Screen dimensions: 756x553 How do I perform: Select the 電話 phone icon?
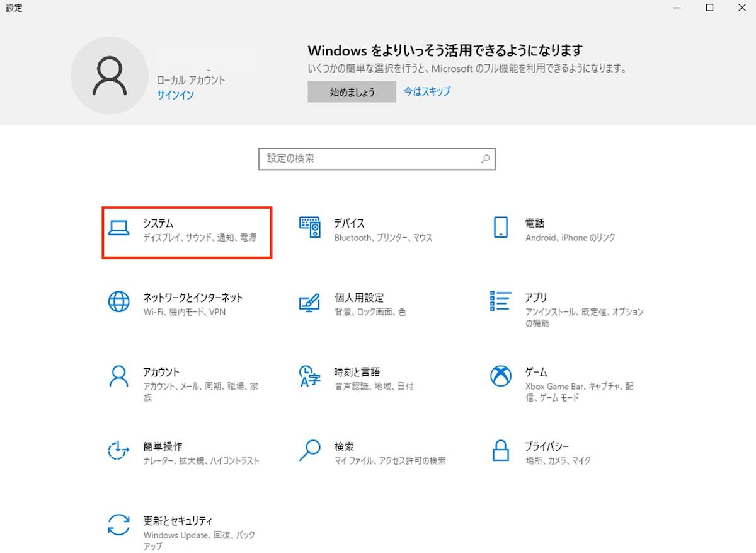(x=501, y=228)
